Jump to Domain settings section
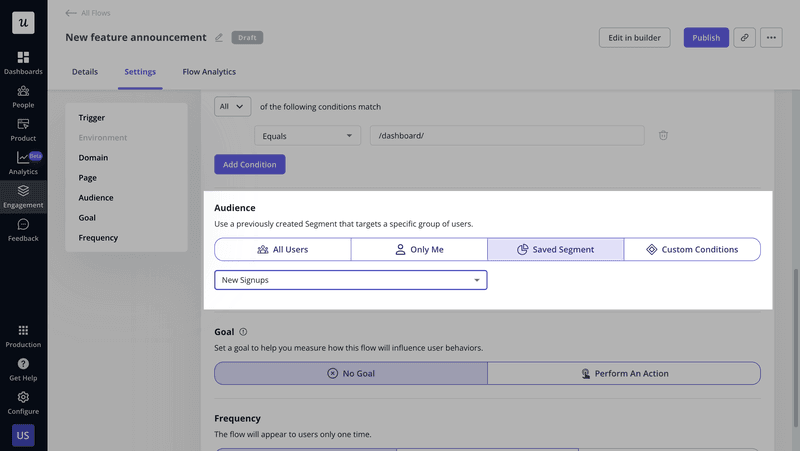This screenshot has height=451, width=800. click(x=93, y=158)
